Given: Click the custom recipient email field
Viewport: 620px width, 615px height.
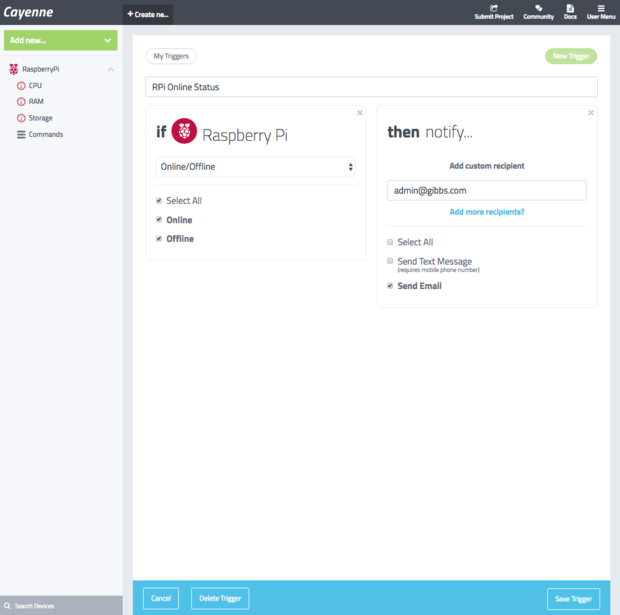Looking at the screenshot, I should coord(487,191).
